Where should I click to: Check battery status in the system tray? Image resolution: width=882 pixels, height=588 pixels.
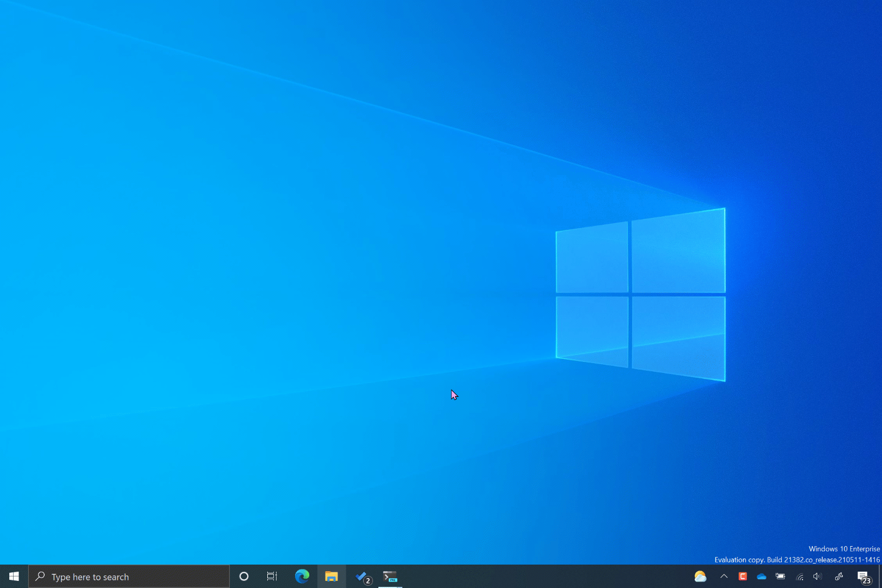click(x=780, y=577)
